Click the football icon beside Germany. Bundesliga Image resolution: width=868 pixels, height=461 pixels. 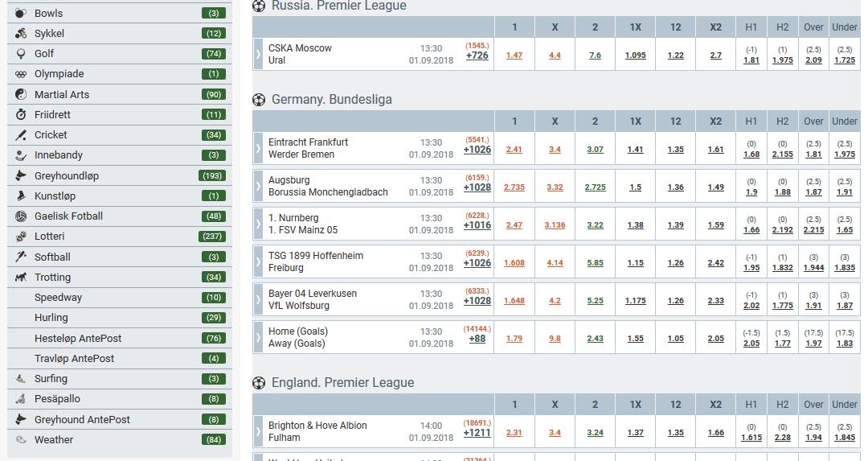coord(259,100)
